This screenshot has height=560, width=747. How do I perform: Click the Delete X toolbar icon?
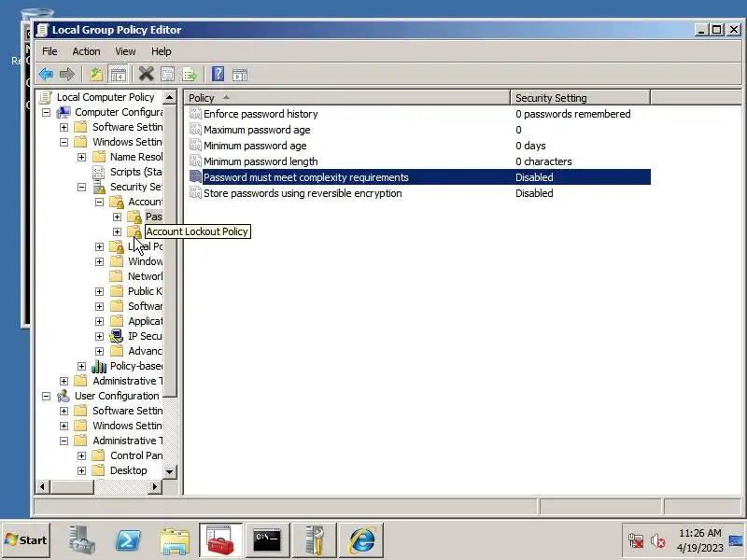click(x=147, y=75)
